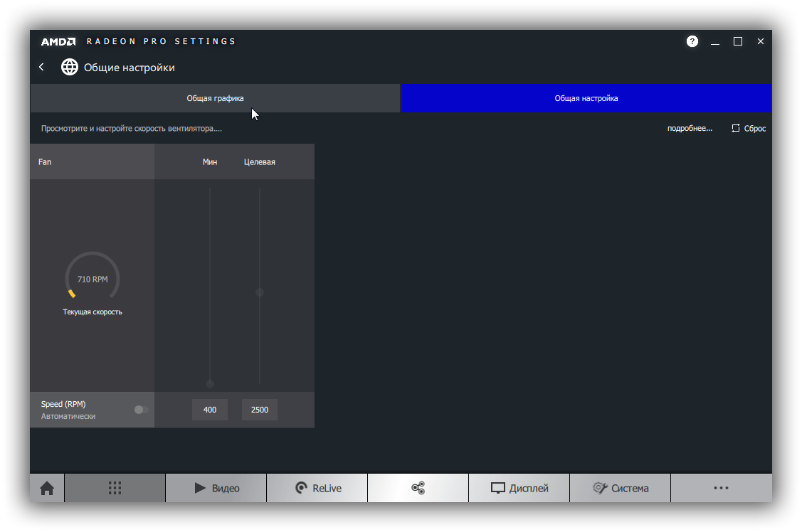Click the 2500 target RPM field
Viewport: 802px width, 532px height.
point(260,410)
